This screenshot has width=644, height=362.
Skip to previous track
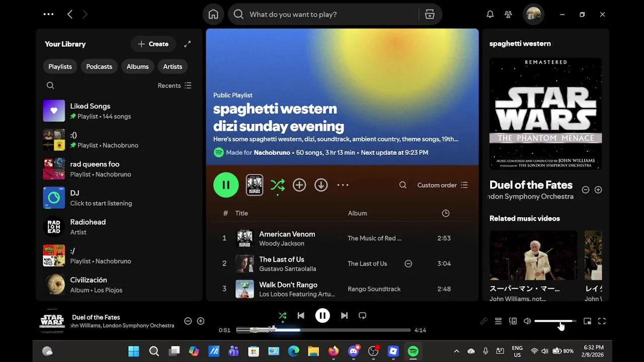pyautogui.click(x=301, y=316)
